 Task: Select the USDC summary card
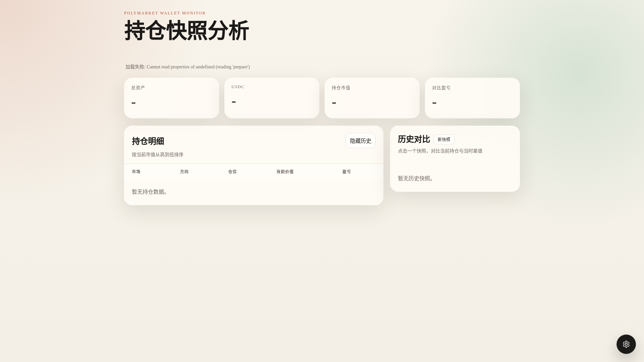[272, 98]
